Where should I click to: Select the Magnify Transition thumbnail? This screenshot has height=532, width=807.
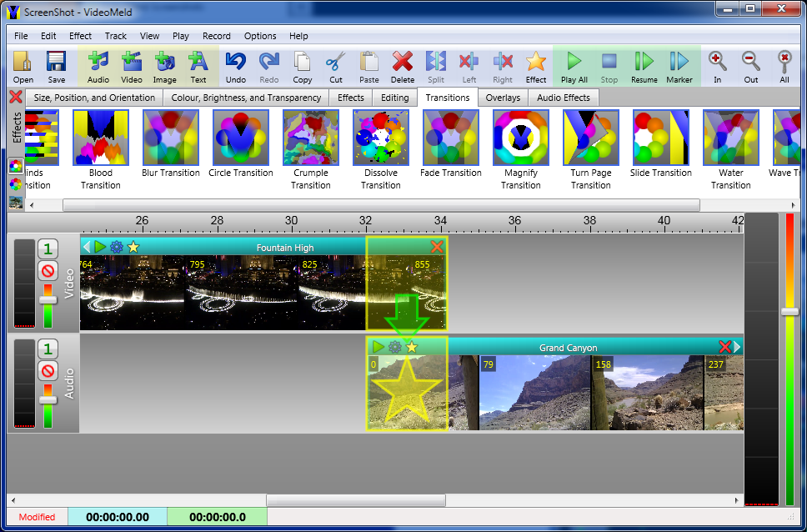(521, 138)
